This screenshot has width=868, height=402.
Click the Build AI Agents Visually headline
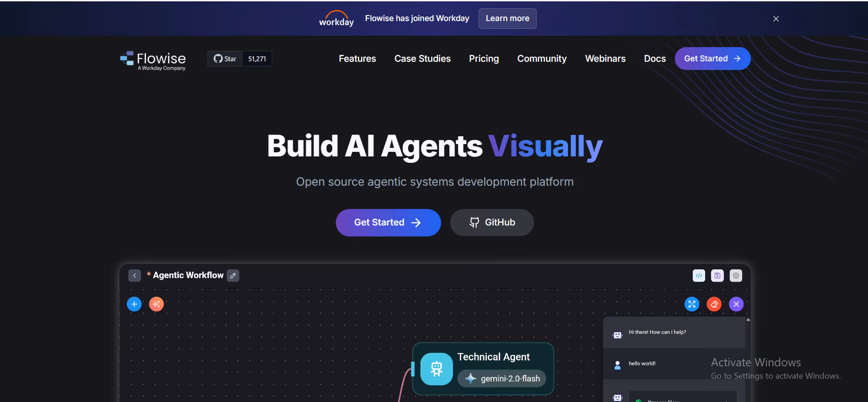tap(435, 146)
